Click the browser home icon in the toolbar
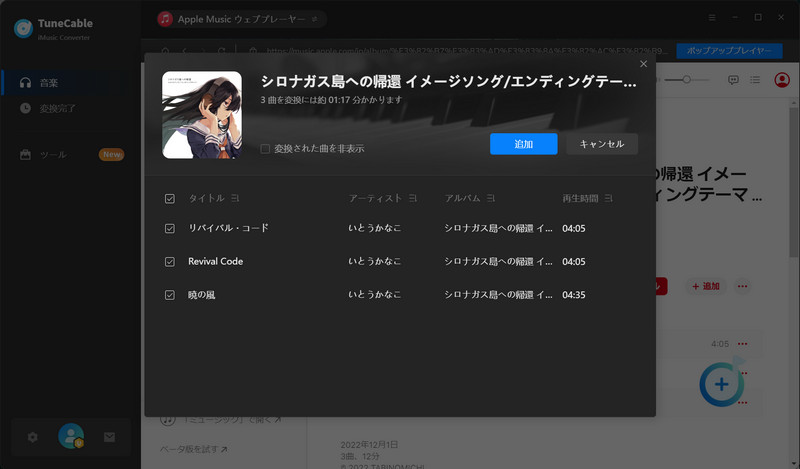Screen dimensions: 800x469 [x=165, y=51]
